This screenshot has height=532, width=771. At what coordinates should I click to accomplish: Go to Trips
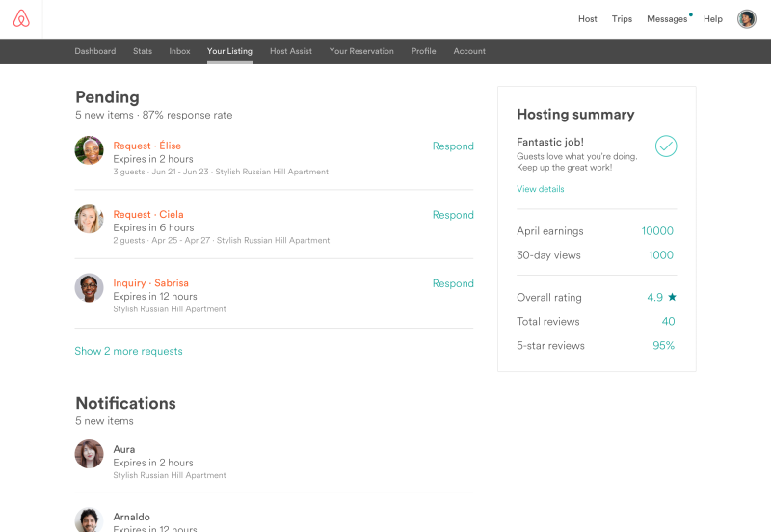(622, 19)
